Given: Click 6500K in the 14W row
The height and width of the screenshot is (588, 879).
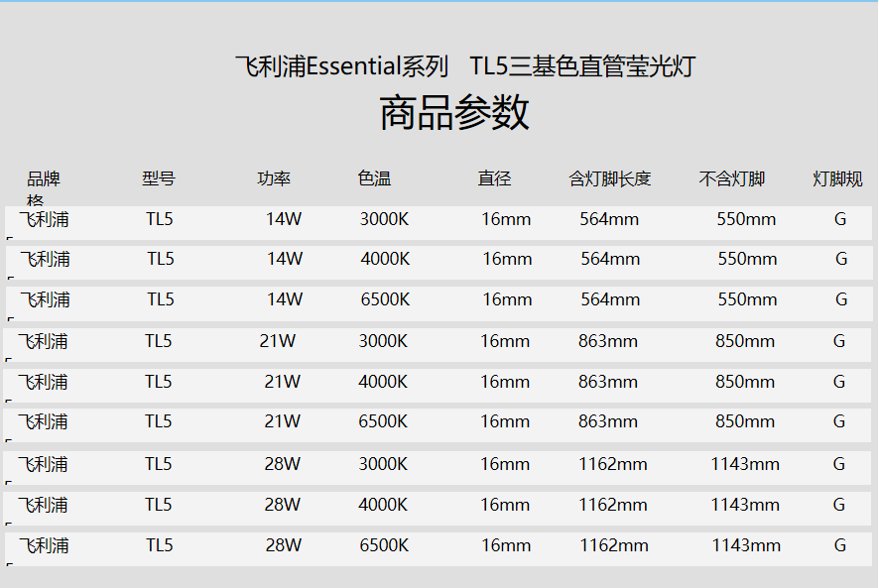Looking at the screenshot, I should click(385, 299).
